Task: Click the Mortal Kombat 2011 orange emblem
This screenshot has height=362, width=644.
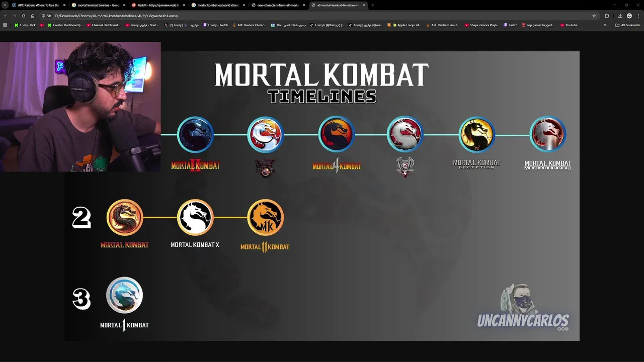Action: point(125,218)
